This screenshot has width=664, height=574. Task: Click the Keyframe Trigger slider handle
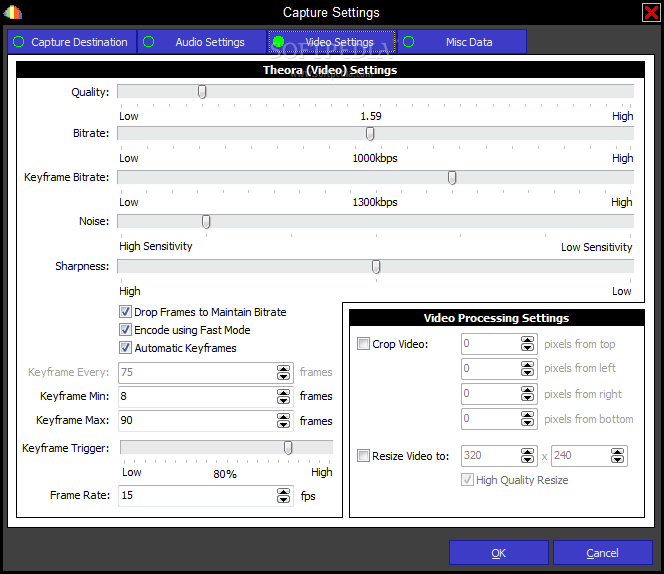288,447
